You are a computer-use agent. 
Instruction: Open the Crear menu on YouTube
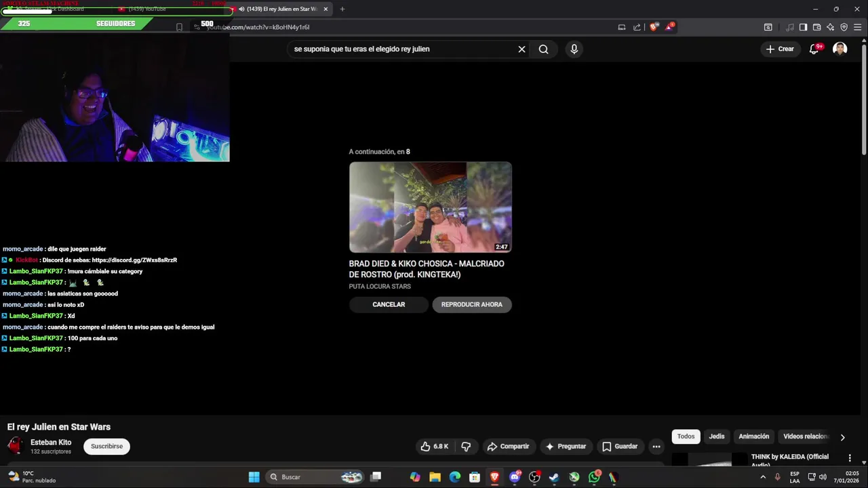(779, 49)
